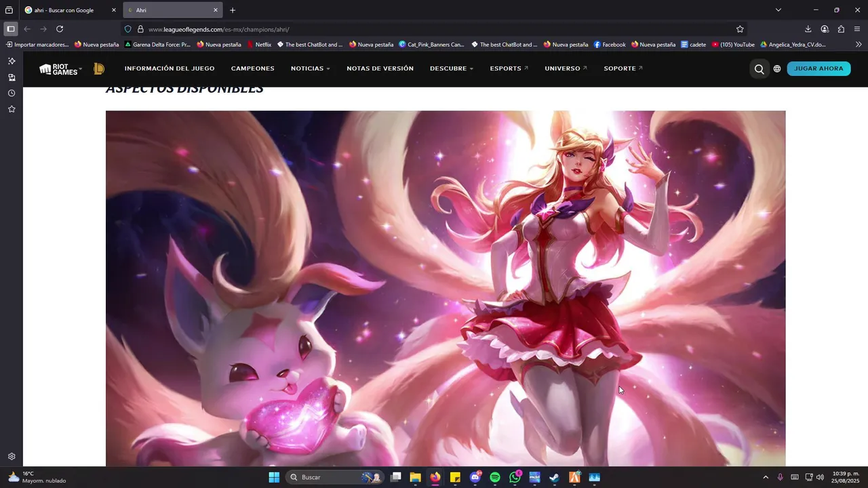Open Firefox View tab list icon
This screenshot has height=488, width=868.
point(9,10)
